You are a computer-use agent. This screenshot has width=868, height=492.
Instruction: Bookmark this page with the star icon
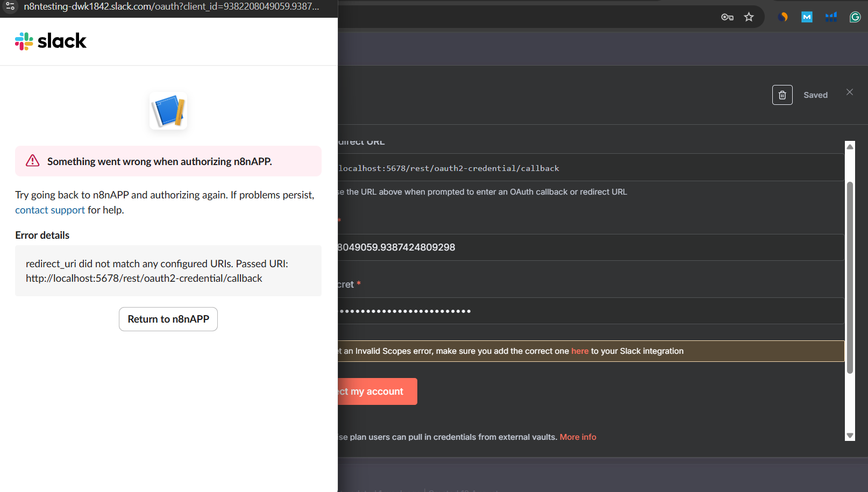[749, 17]
